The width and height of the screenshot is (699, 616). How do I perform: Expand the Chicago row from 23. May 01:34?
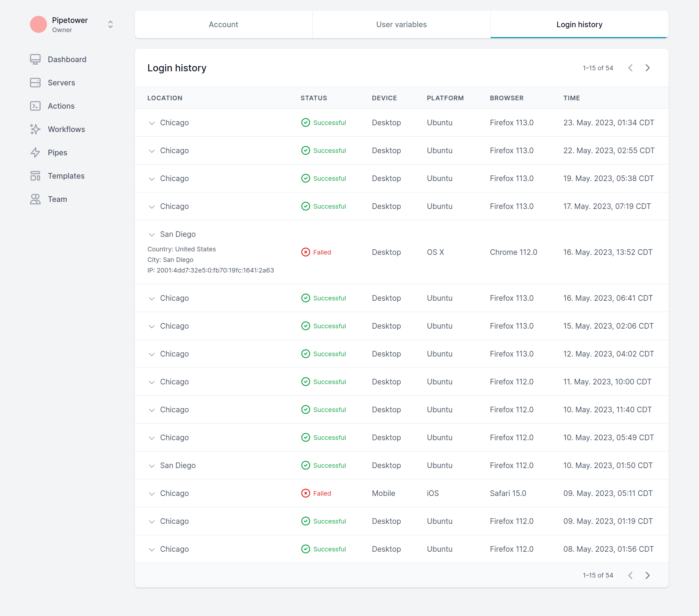pyautogui.click(x=152, y=123)
